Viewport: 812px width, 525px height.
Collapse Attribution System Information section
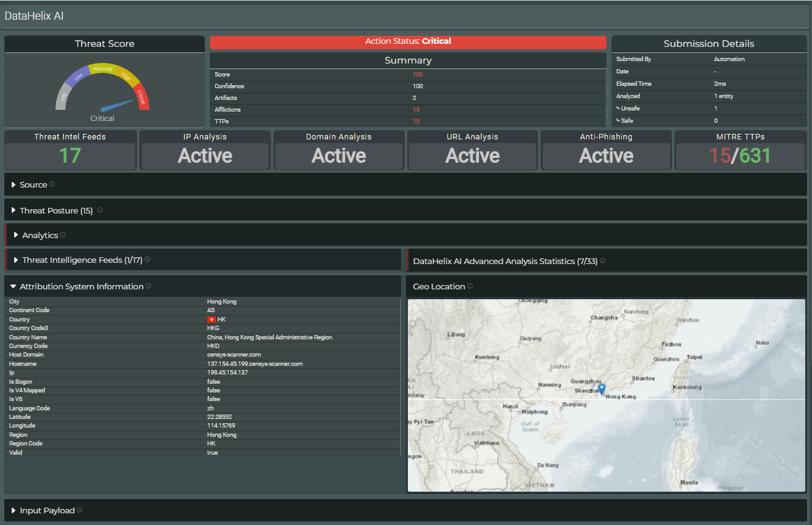click(14, 286)
